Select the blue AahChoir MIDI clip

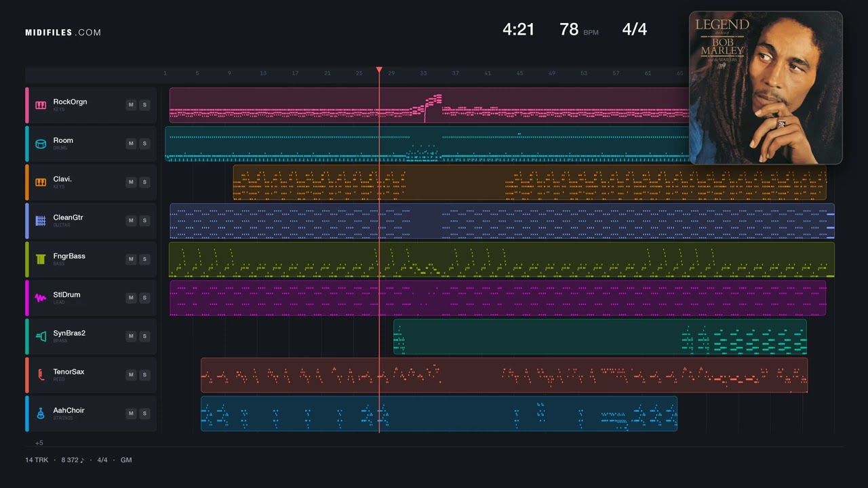439,413
